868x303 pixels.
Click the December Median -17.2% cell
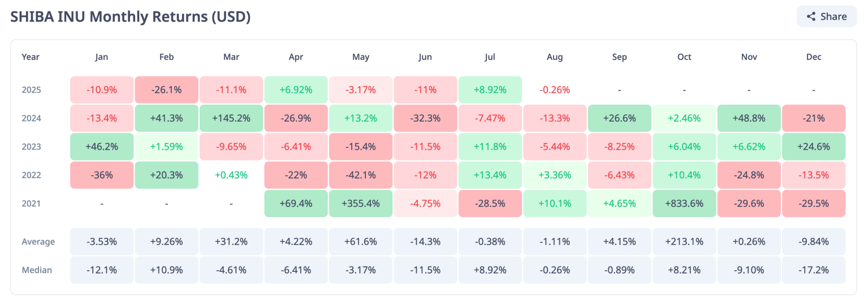pos(814,270)
